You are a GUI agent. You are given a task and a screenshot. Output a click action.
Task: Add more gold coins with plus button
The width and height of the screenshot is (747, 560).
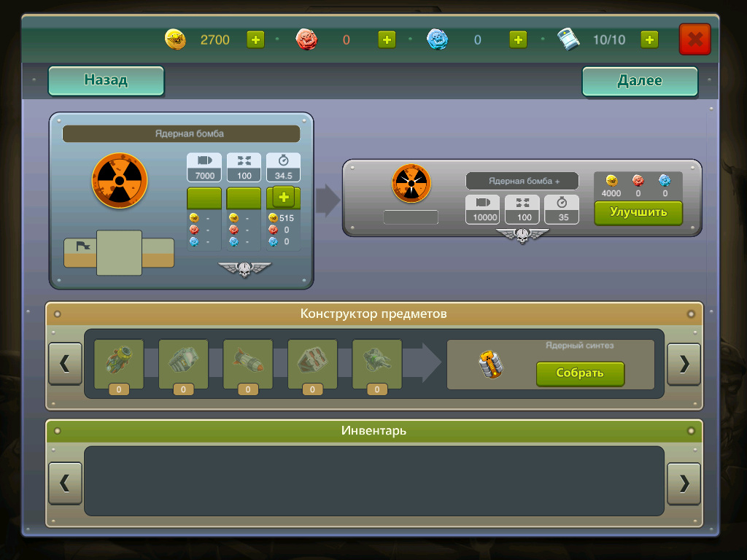(255, 39)
